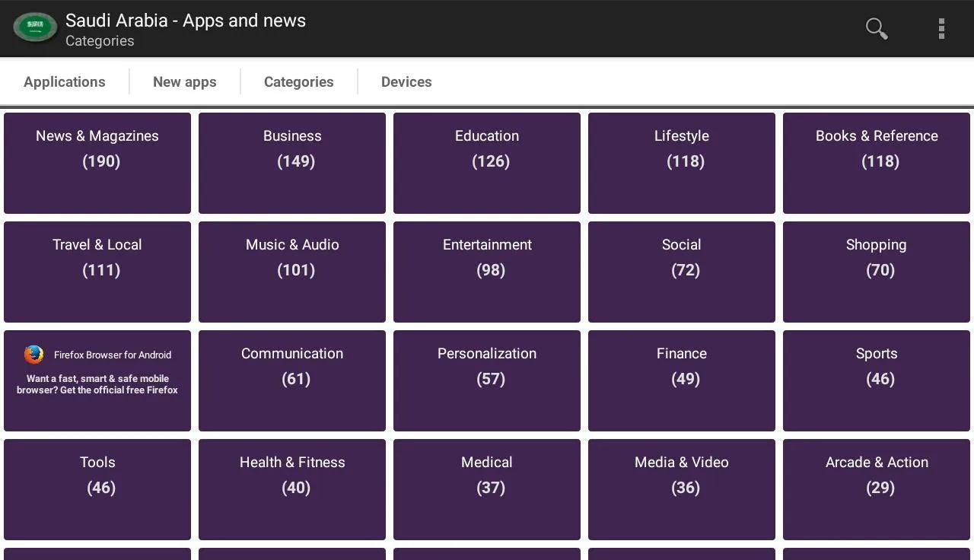
Task: Open the Lifestyle category tile
Action: [x=682, y=163]
